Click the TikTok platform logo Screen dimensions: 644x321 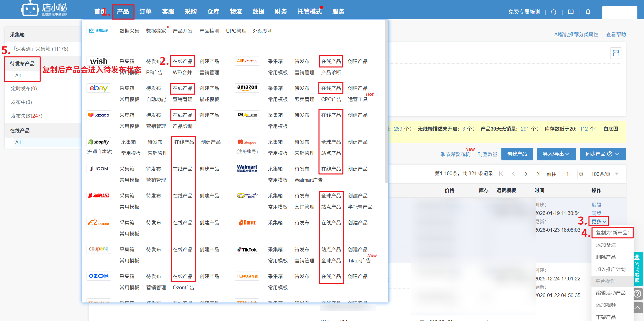[x=247, y=249]
